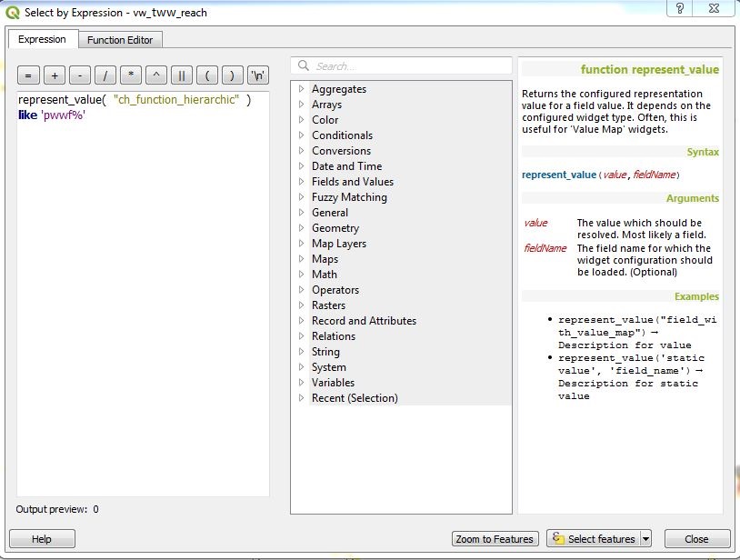Select Variables in function list
This screenshot has height=560, width=740.
[333, 383]
